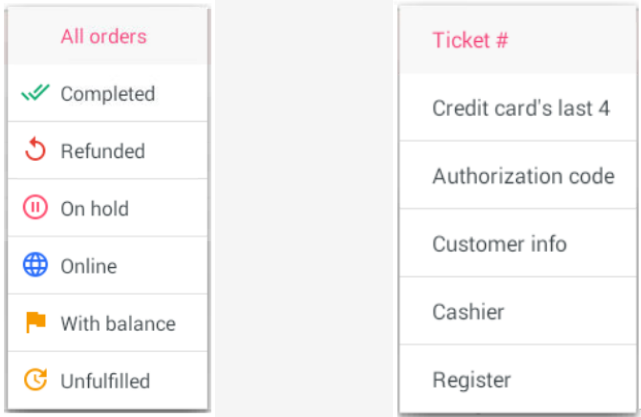Choose the Authorization code option
The image size is (641, 417).
[523, 176]
